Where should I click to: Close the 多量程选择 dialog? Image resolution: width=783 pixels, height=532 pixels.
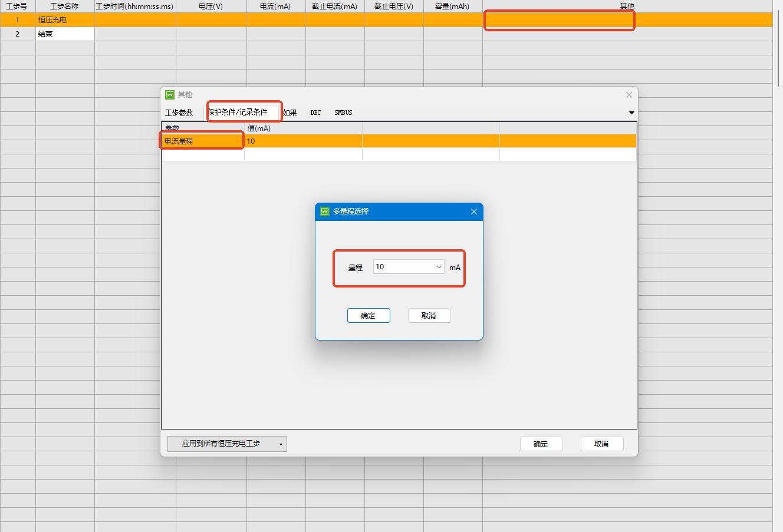[473, 212]
